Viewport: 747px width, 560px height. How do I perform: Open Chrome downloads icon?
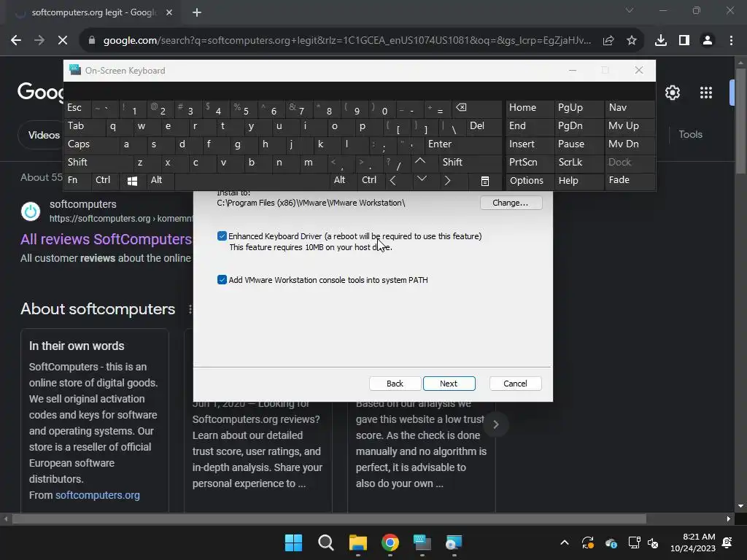click(x=661, y=41)
